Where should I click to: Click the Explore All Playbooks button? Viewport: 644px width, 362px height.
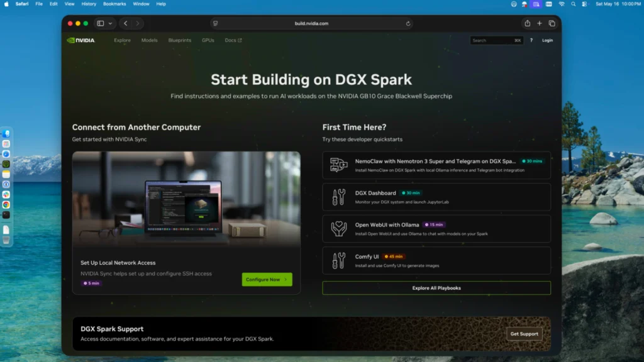point(436,288)
